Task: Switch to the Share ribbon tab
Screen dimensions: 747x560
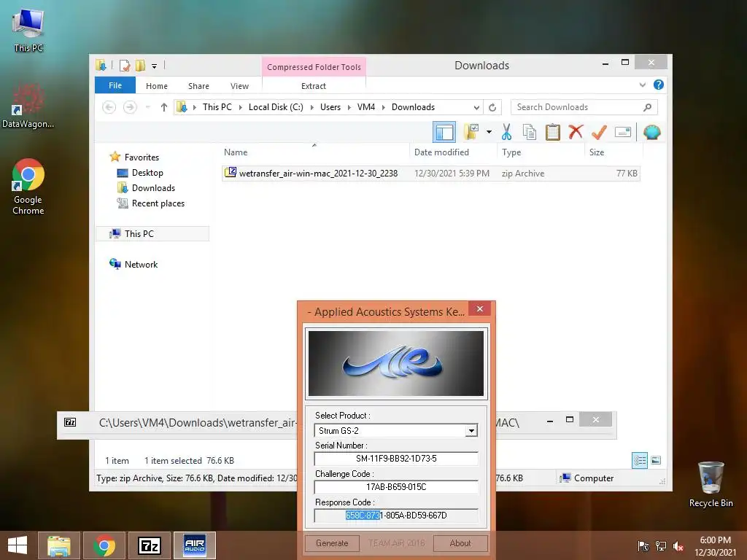Action: pyautogui.click(x=198, y=86)
